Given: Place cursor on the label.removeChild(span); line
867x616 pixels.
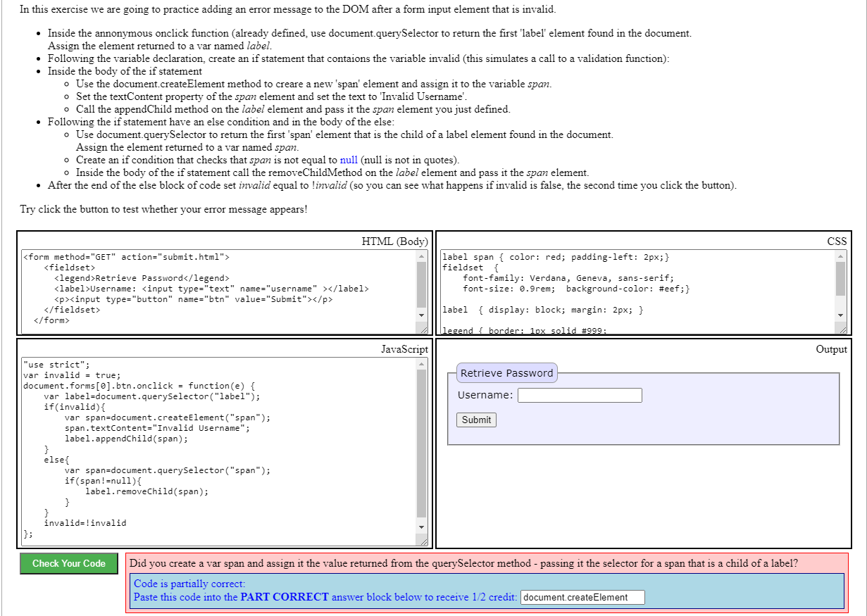Looking at the screenshot, I should tap(147, 491).
